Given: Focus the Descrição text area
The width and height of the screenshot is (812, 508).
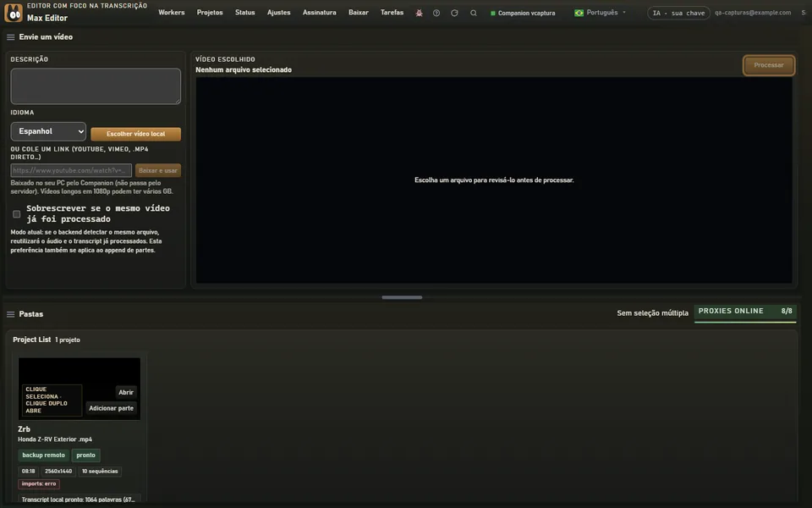Looking at the screenshot, I should click(x=96, y=86).
